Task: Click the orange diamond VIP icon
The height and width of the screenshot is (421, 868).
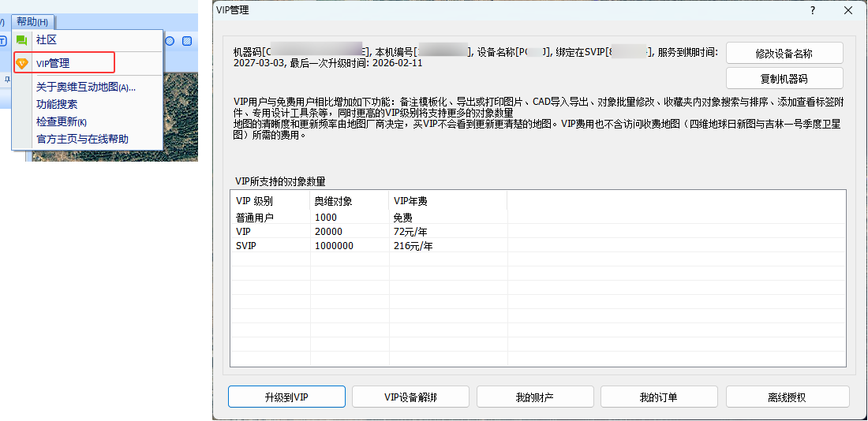Action: [21, 63]
